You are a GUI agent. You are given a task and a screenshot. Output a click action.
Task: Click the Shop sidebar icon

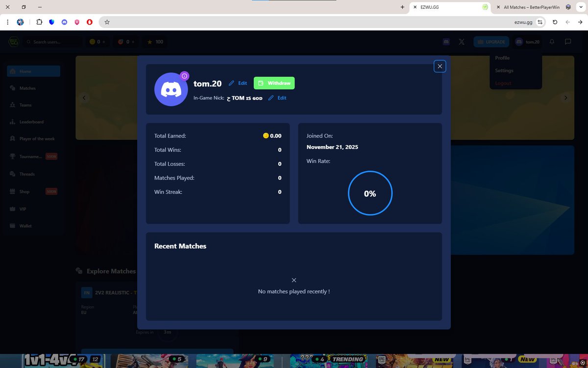click(x=13, y=192)
